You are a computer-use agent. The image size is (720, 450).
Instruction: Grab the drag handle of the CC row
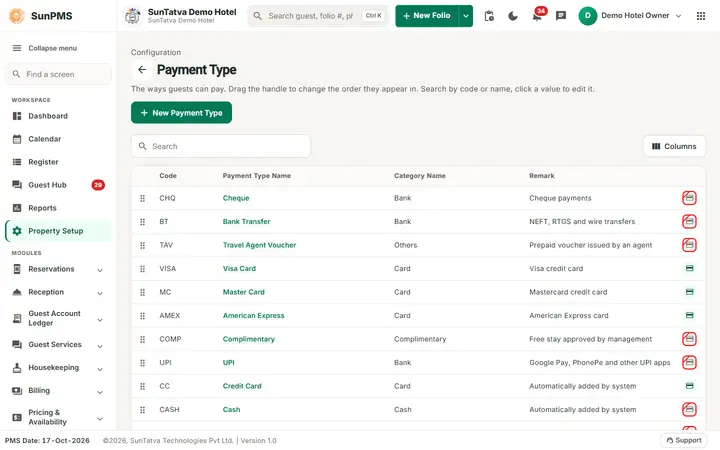click(142, 386)
